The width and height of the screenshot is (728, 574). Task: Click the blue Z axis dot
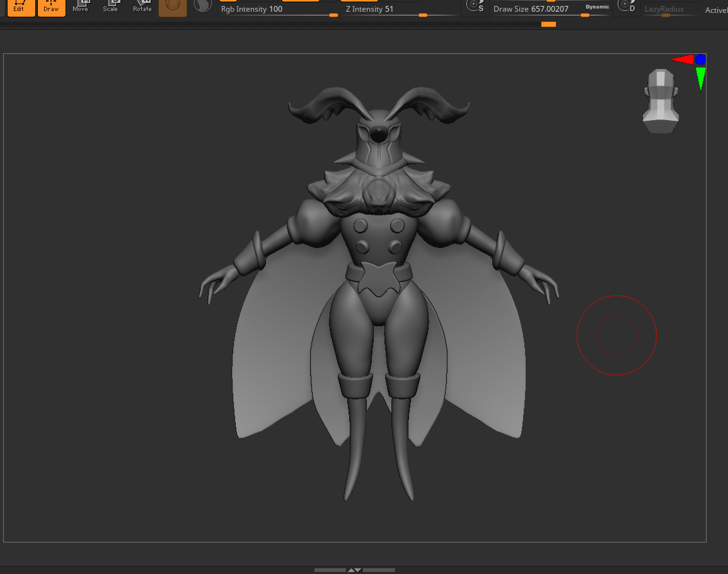coord(701,60)
